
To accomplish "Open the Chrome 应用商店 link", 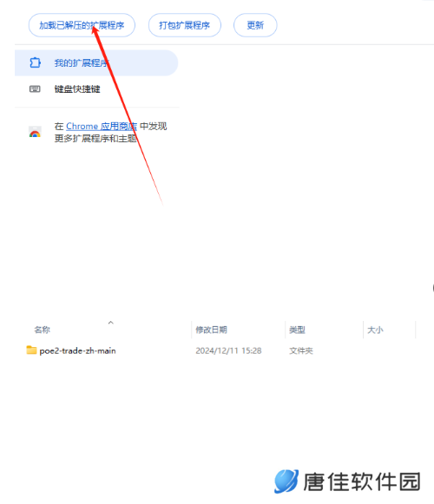I will [102, 127].
